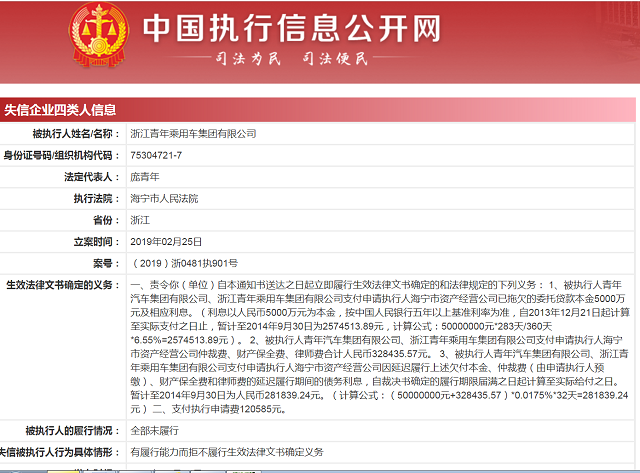Click the label 身份证号码/组织机构代码
The width and height of the screenshot is (640, 473).
click(x=62, y=155)
